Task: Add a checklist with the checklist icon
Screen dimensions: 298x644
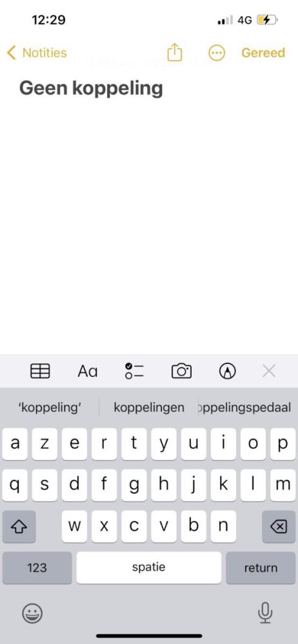Action: [134, 371]
